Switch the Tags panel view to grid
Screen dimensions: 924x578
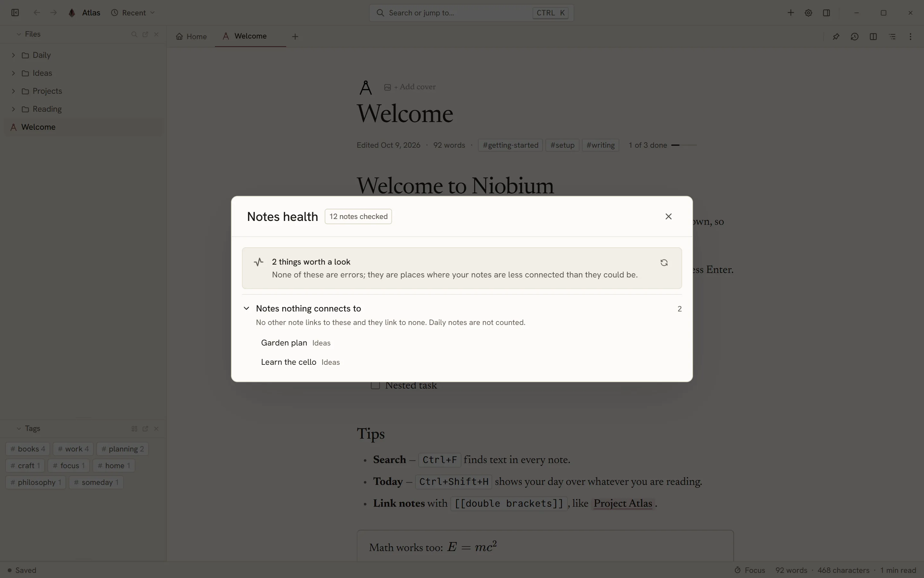[134, 429]
